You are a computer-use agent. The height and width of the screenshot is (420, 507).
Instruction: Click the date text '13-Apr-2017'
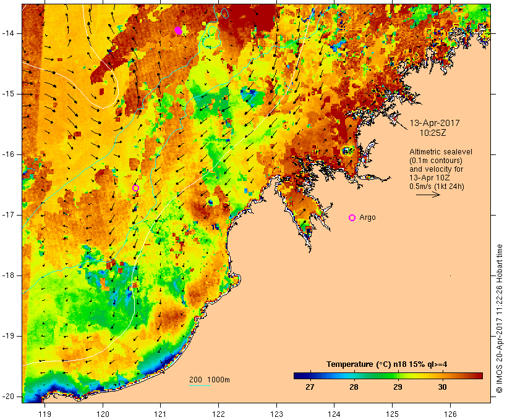(x=435, y=123)
